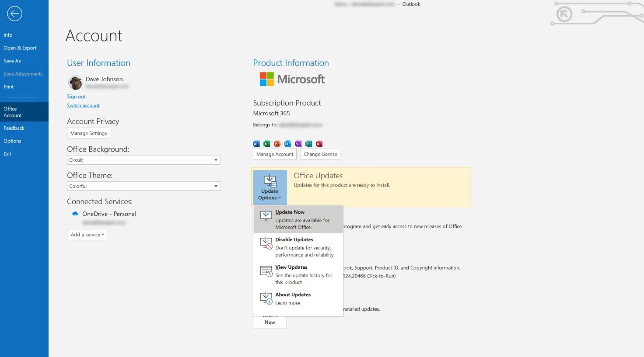This screenshot has width=644, height=357.
Task: Click the Outlook app icon
Action: [287, 144]
